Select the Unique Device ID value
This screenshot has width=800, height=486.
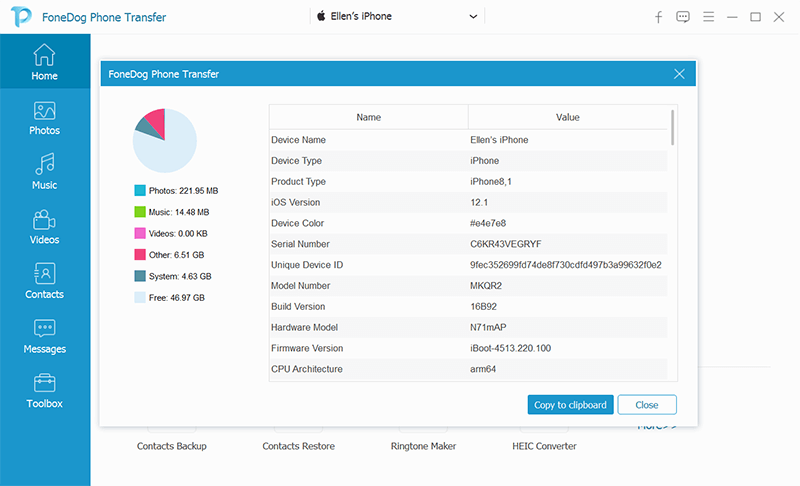click(566, 265)
